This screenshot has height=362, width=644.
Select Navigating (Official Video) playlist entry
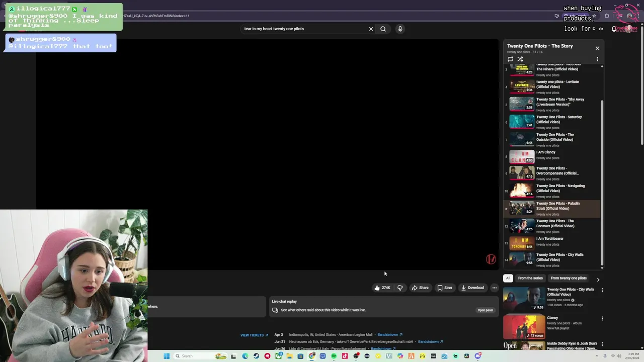pyautogui.click(x=552, y=191)
